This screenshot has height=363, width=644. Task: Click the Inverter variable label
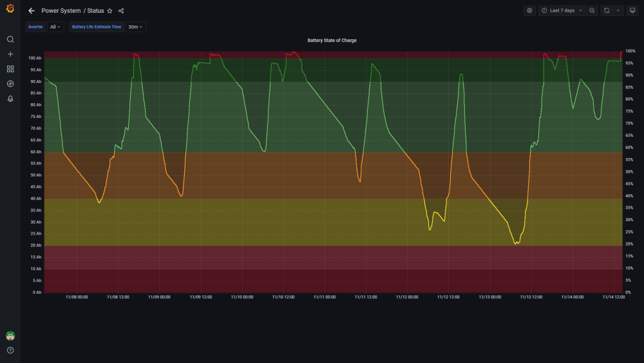[35, 26]
